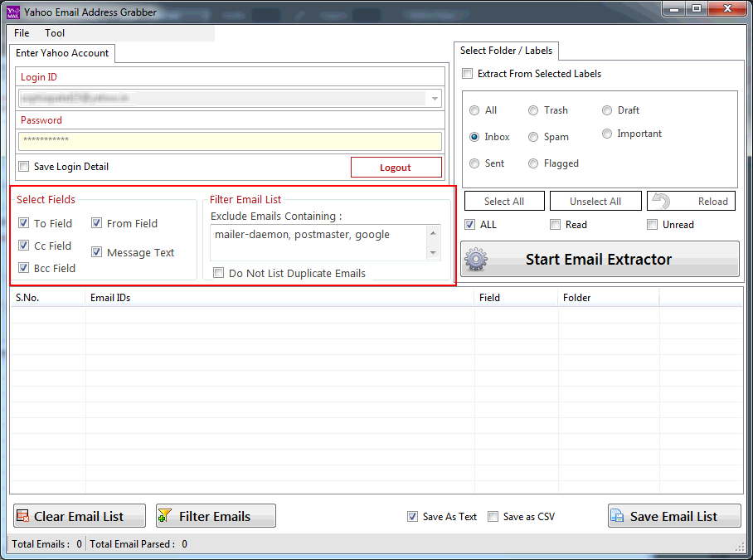Screen dimensions: 753x560
Task: Click exclude box scroll down arrow
Action: 433,253
